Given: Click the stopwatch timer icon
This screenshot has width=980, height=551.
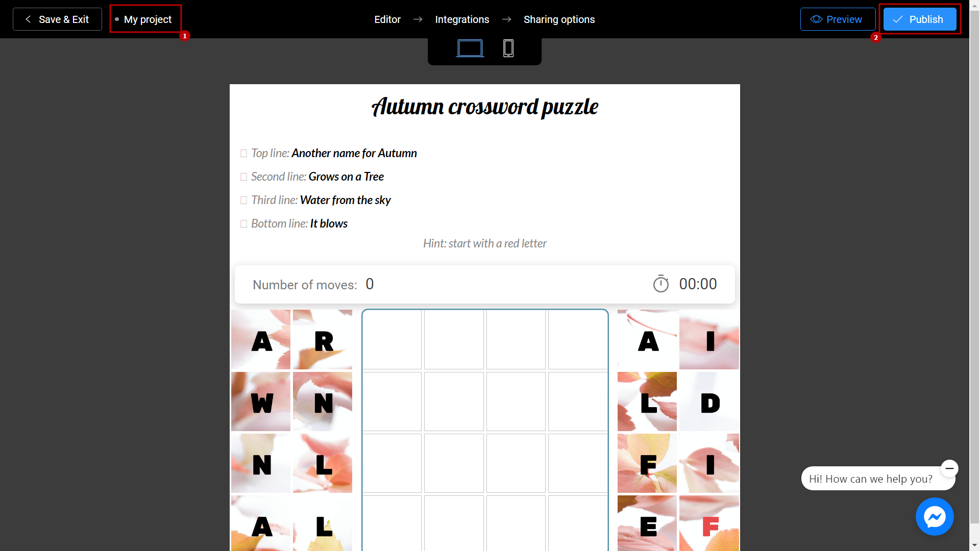Looking at the screenshot, I should pyautogui.click(x=660, y=284).
